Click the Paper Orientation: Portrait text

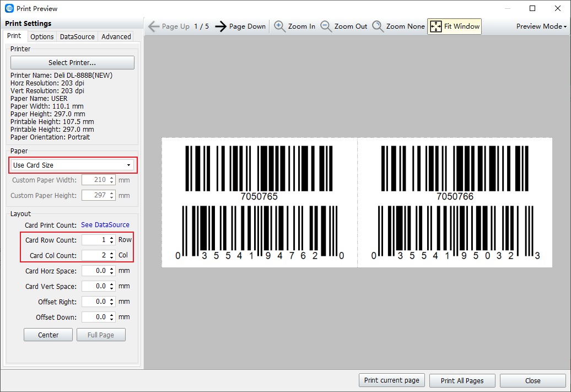tap(50, 137)
